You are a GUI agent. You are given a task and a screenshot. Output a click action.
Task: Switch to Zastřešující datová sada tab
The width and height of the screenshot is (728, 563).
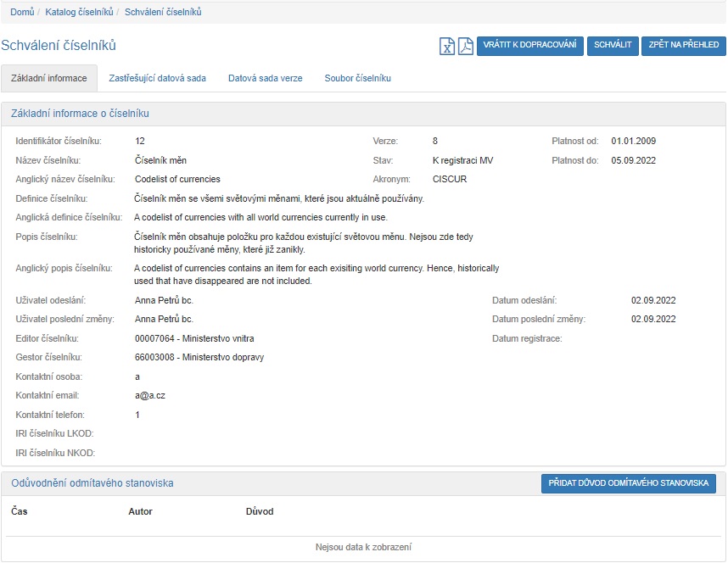pos(157,78)
